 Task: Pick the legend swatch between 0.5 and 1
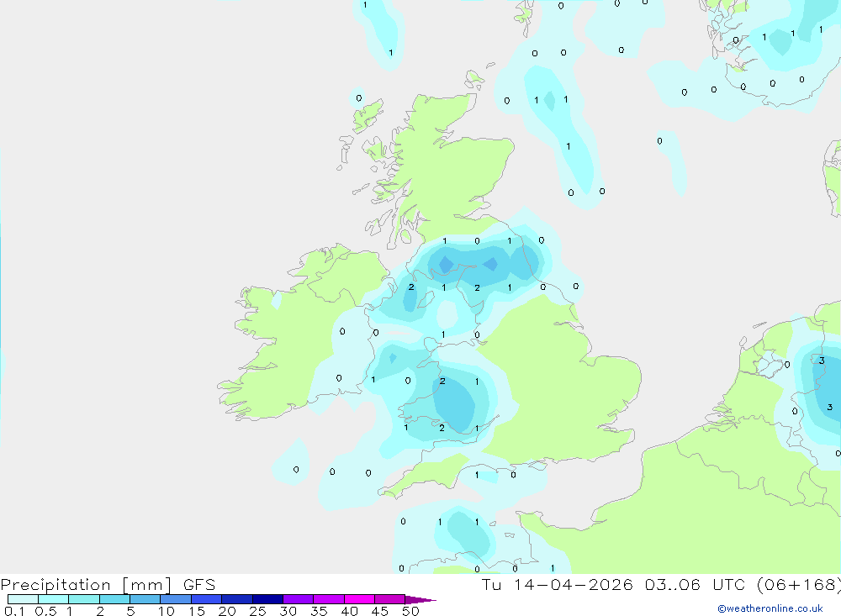pos(54,599)
